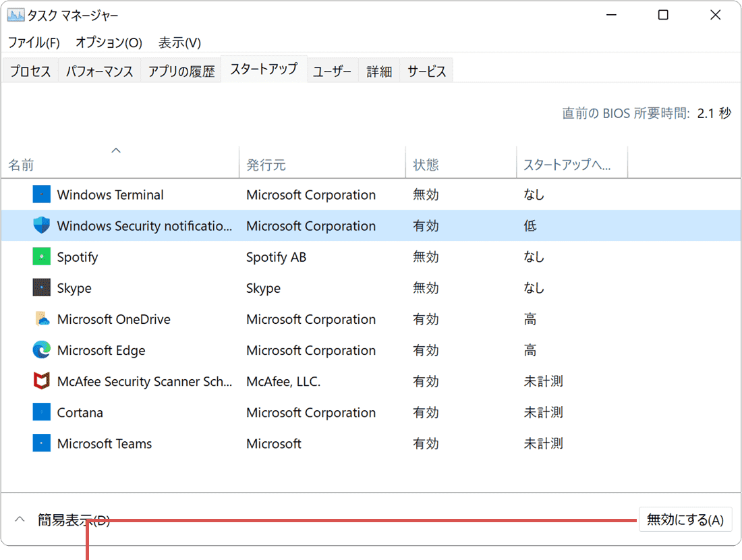Switch to the サービス tab
Image resolution: width=742 pixels, height=560 pixels.
point(426,71)
